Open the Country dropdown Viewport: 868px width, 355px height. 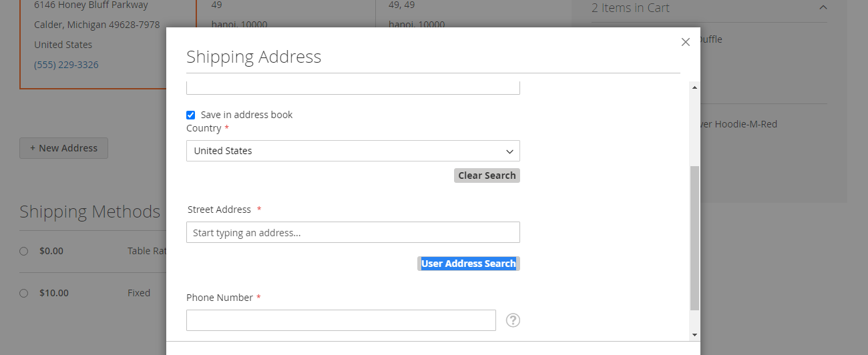pos(353,151)
